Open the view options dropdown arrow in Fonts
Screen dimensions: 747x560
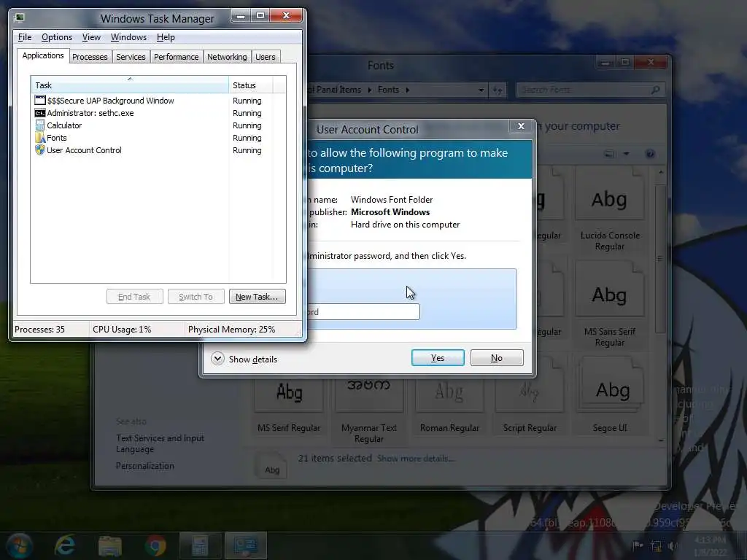[626, 154]
